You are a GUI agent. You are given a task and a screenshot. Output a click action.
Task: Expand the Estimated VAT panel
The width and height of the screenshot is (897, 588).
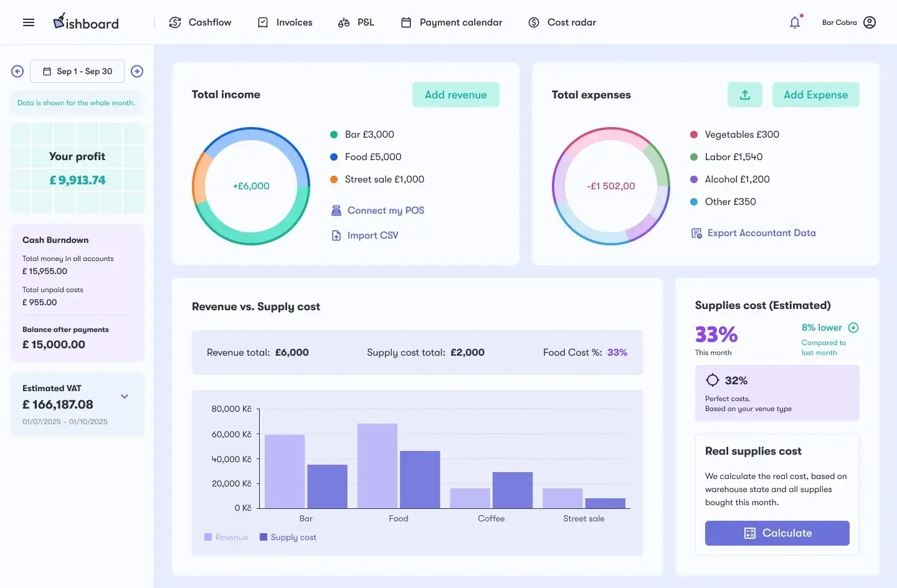(125, 397)
